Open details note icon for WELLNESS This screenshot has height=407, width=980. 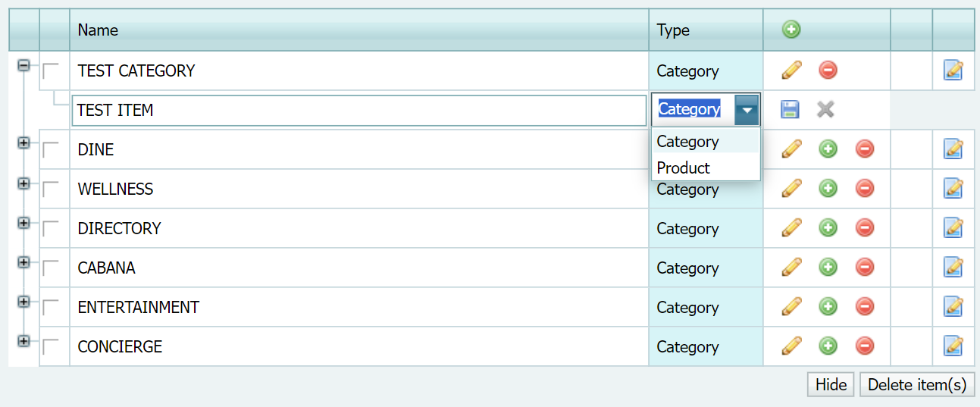click(953, 189)
